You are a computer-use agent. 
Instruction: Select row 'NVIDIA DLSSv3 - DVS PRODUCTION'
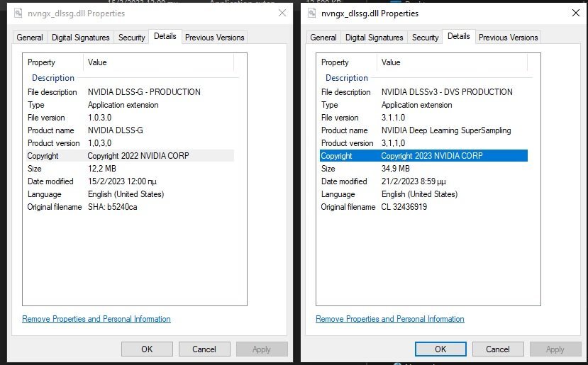coord(423,92)
